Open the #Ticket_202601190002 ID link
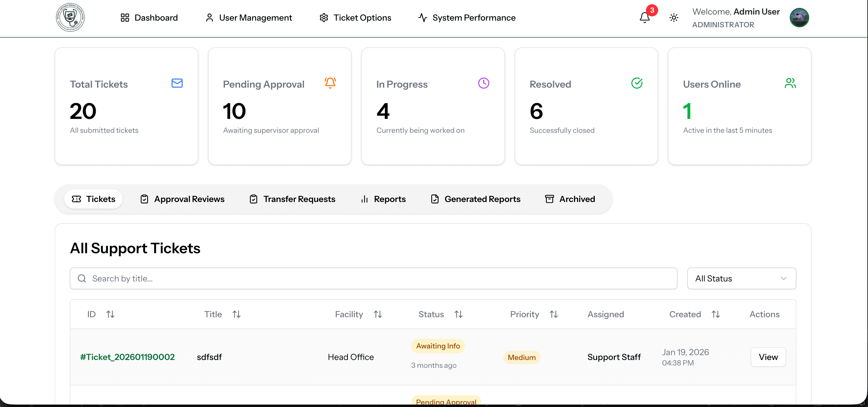This screenshot has width=868, height=407. [x=127, y=357]
